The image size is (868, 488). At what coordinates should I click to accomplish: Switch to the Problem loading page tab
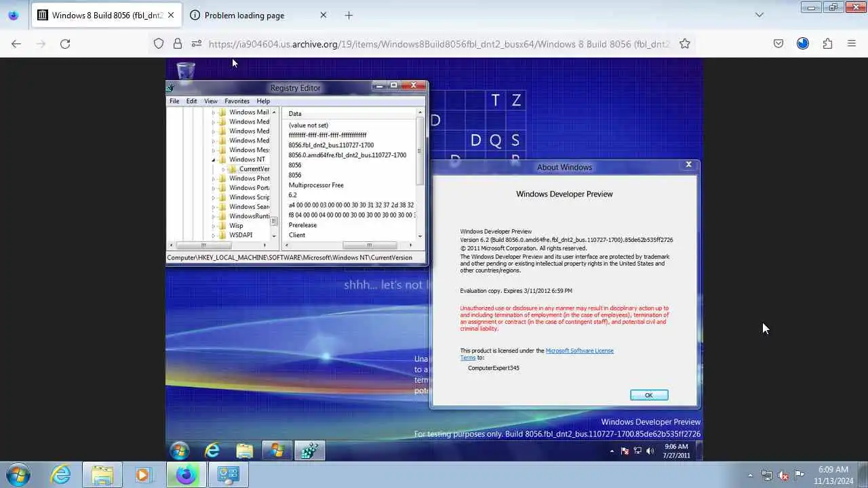click(258, 15)
